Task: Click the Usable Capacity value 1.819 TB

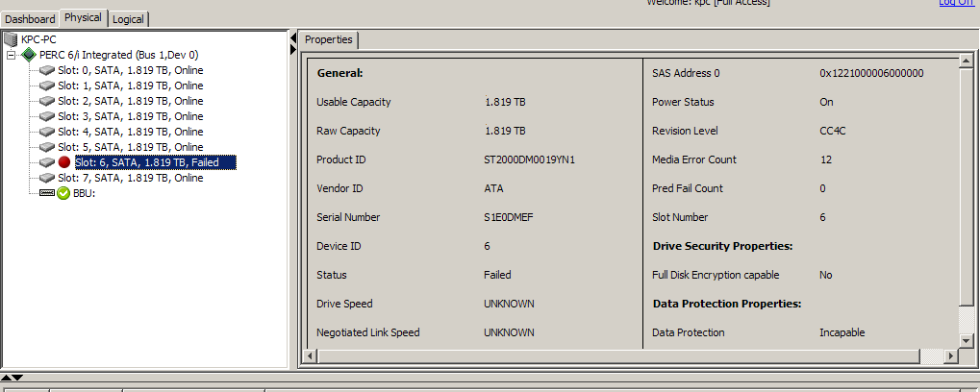Action: pyautogui.click(x=505, y=102)
